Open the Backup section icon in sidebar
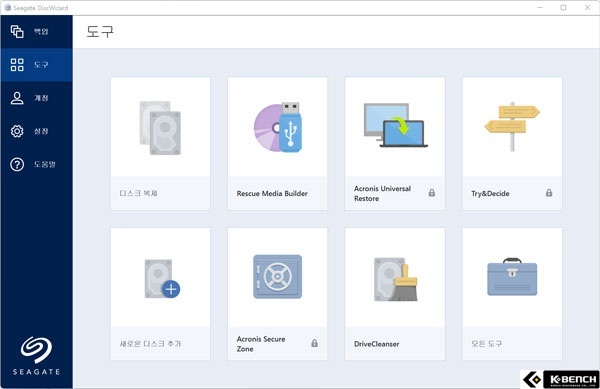600x389 pixels. [x=17, y=31]
